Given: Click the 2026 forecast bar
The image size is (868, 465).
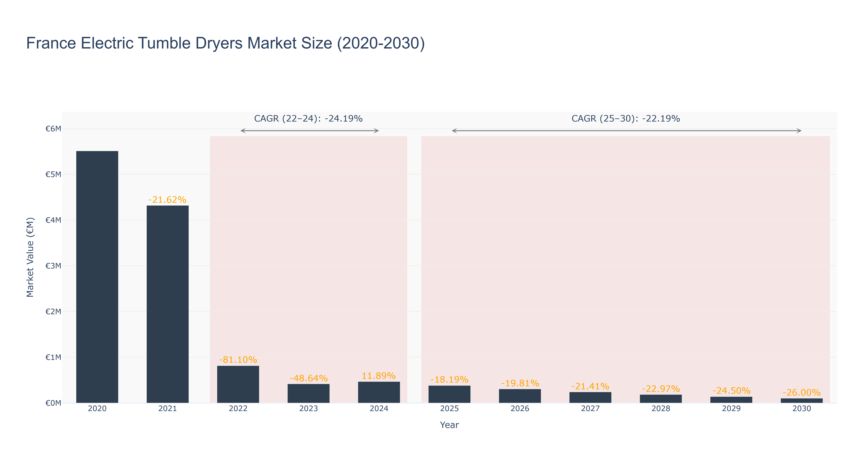Looking at the screenshot, I should point(520,396).
